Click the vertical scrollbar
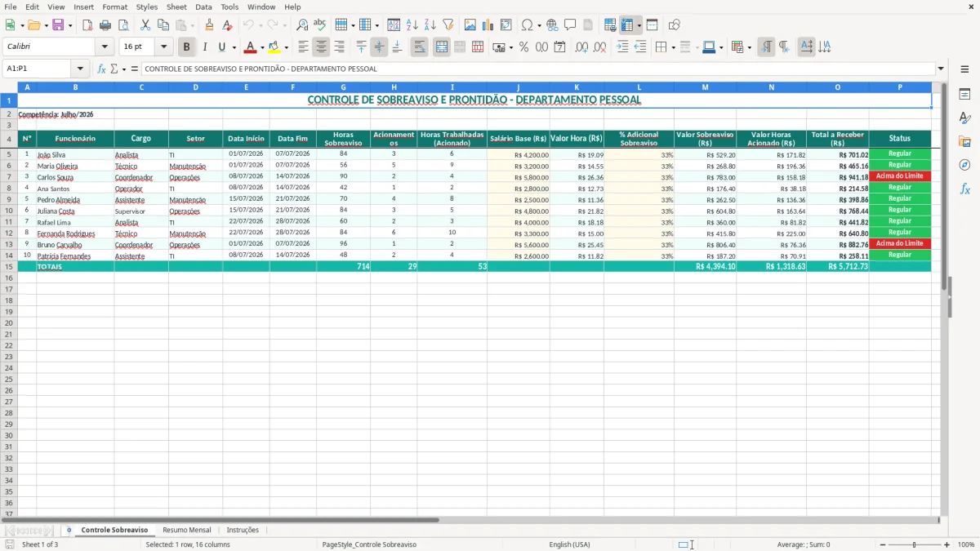 point(944,299)
